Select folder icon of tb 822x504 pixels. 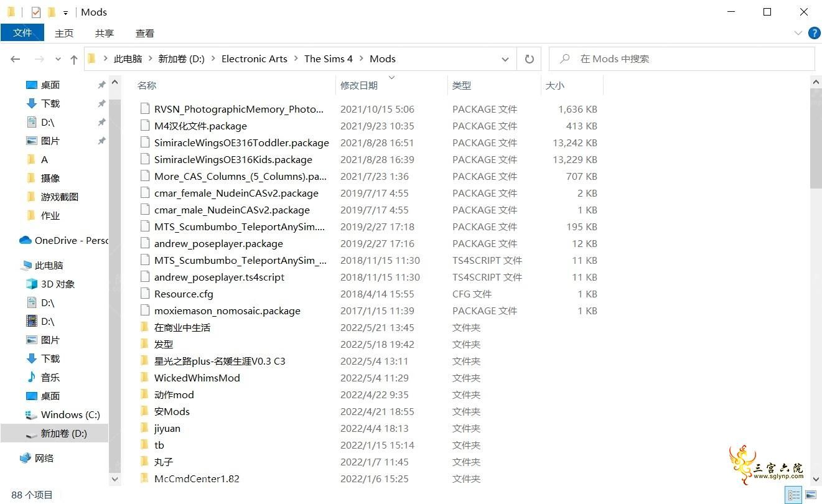[145, 445]
